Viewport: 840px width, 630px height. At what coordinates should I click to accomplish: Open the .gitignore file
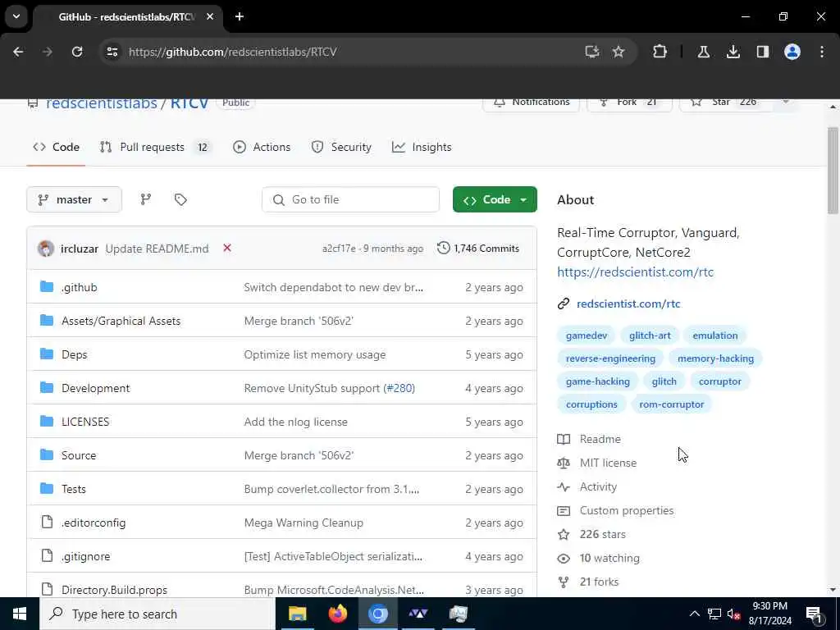tap(85, 557)
